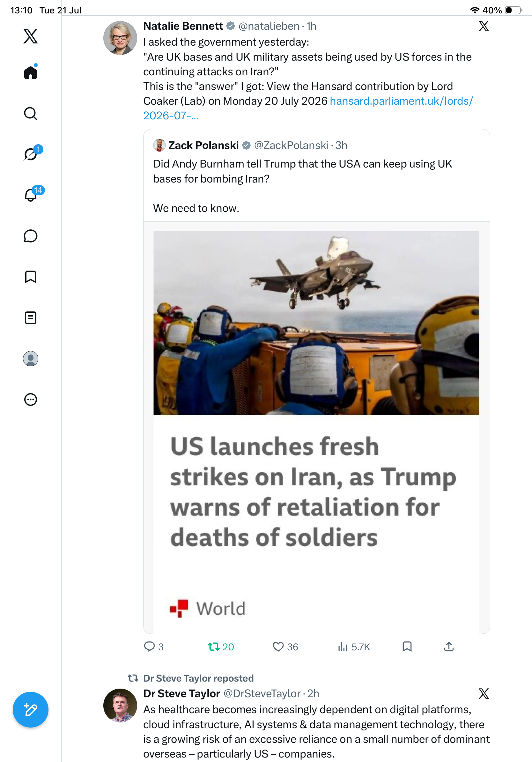Toggle bookmark on Natalie Bennett's post

click(x=407, y=646)
